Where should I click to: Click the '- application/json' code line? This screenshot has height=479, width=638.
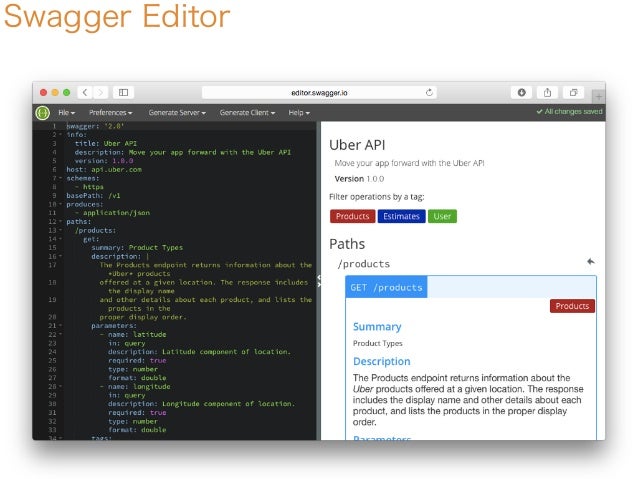112,213
